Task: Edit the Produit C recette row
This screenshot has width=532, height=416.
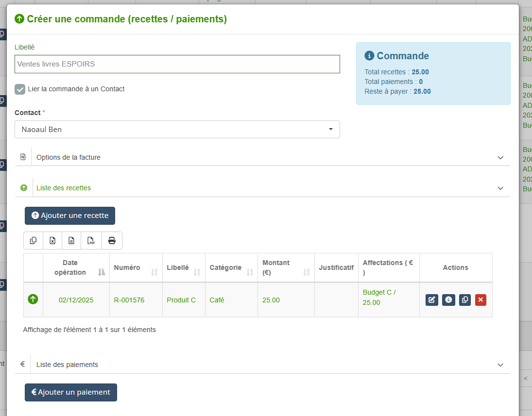Action: tap(432, 300)
